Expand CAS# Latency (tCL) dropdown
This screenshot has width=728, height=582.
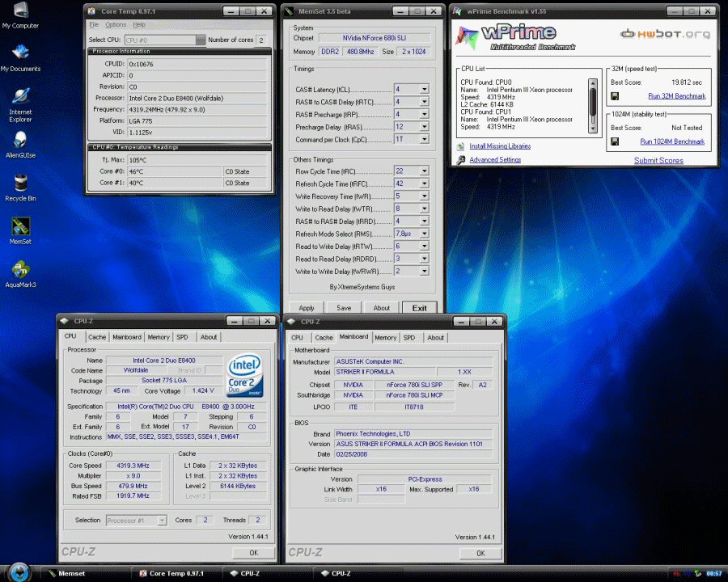tap(425, 89)
